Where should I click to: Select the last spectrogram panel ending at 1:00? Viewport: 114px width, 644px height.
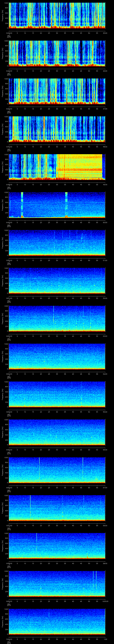(x=57, y=621)
